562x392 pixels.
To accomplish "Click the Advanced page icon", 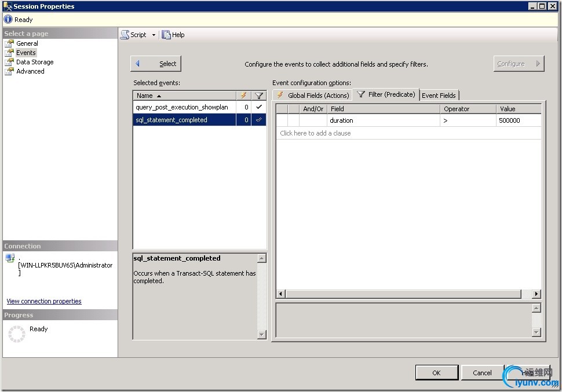I will [9, 71].
